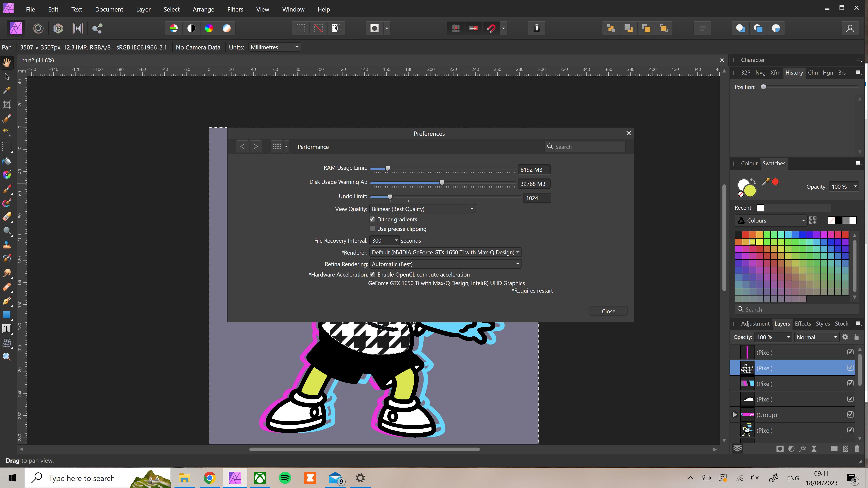The height and width of the screenshot is (488, 868).
Task: Switch to the Adjustment tab
Action: (755, 323)
